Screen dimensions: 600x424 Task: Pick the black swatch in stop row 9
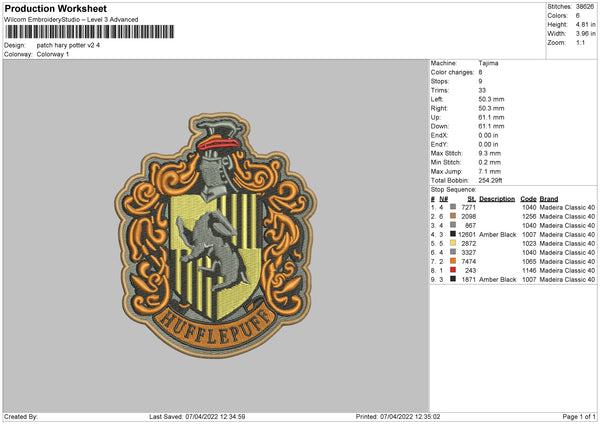click(x=453, y=279)
